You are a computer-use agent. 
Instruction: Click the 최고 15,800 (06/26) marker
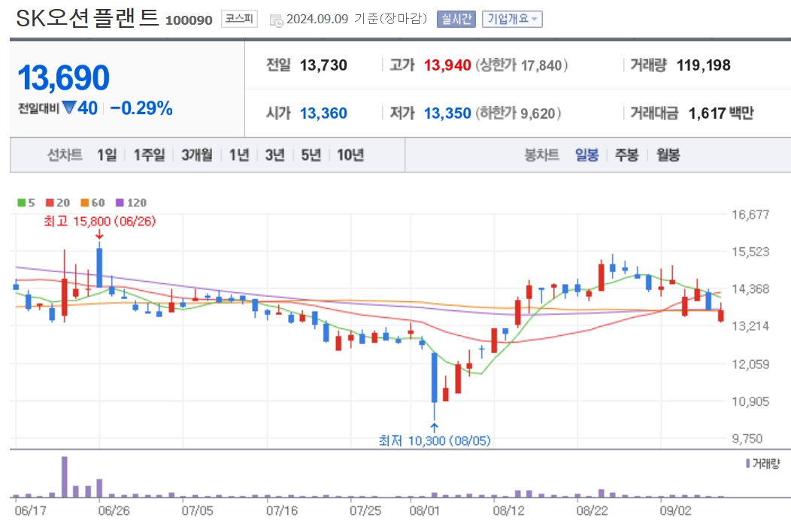coord(100,222)
